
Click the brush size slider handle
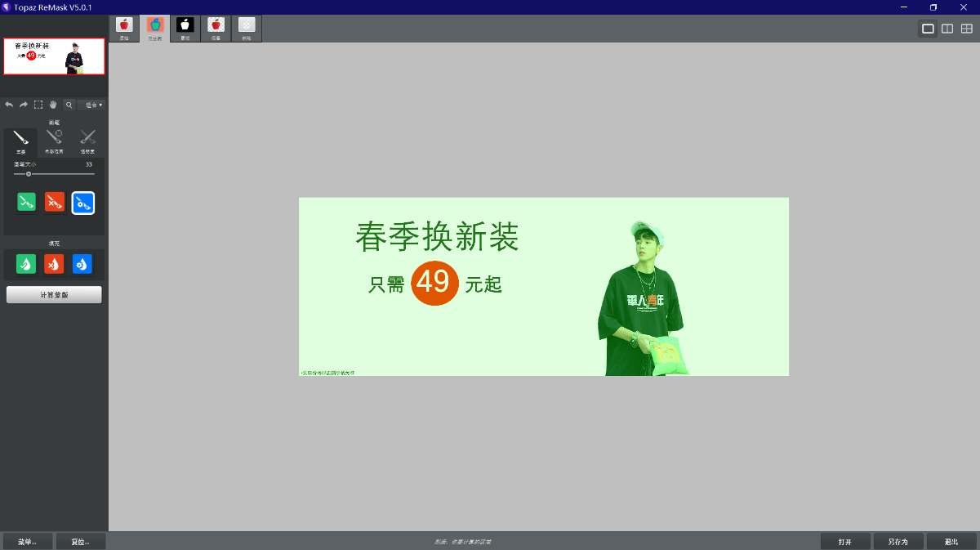click(29, 174)
